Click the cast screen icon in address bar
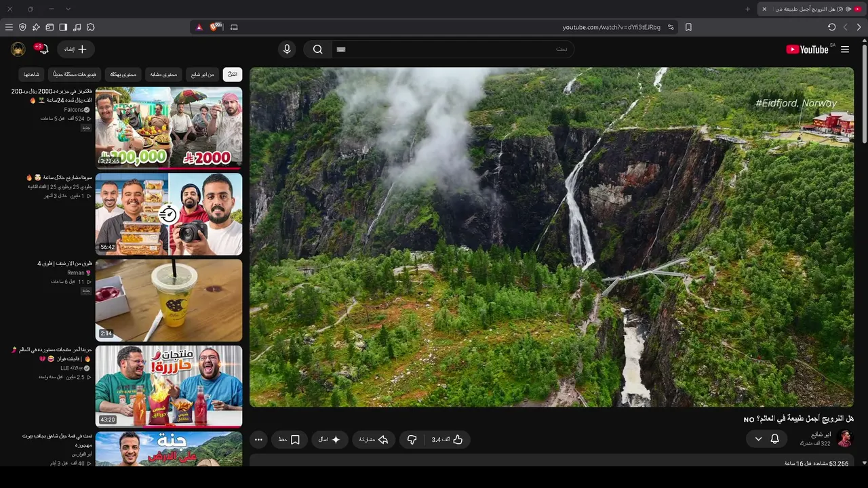868x488 pixels. click(x=234, y=27)
